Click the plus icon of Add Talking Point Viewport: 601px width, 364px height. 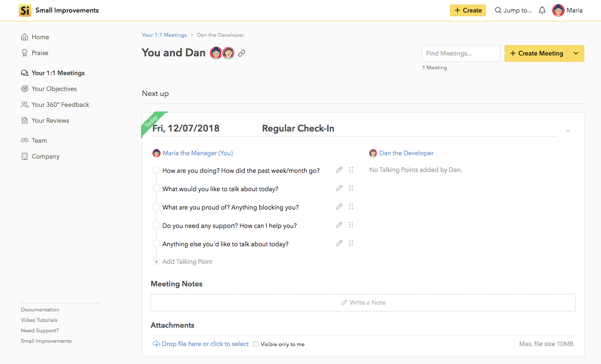[x=157, y=262]
